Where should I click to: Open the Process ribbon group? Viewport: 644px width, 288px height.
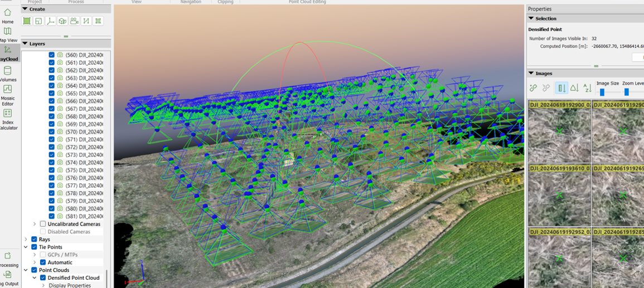pyautogui.click(x=76, y=2)
